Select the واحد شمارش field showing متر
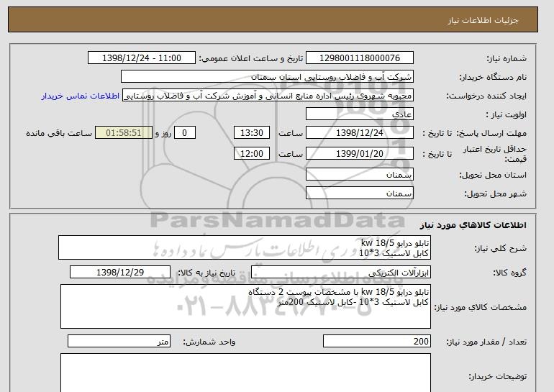 (x=119, y=341)
